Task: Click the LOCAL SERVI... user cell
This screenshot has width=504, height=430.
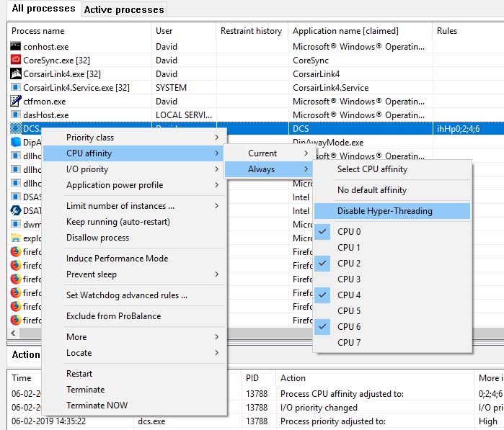Action: click(x=184, y=115)
